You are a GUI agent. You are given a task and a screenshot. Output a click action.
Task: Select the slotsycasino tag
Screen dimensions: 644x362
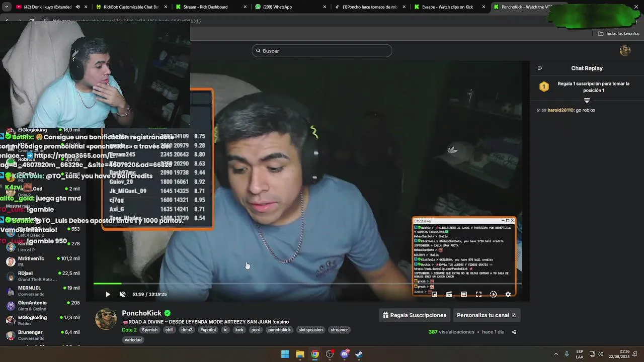tap(310, 330)
